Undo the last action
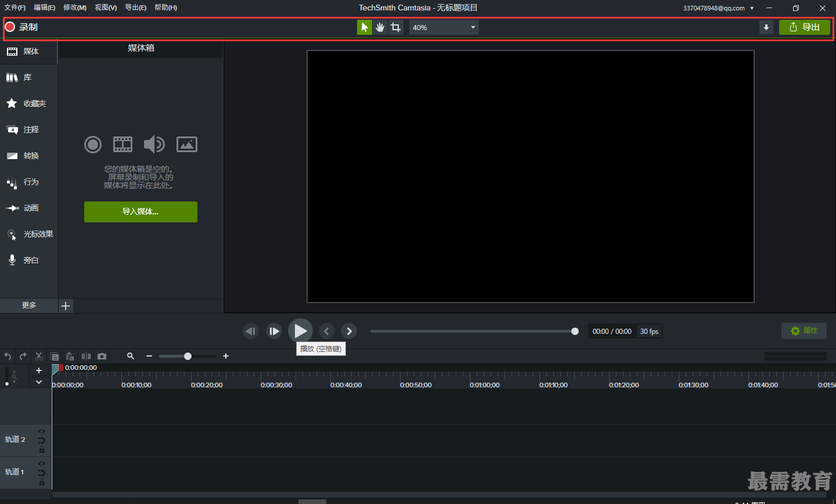The width and height of the screenshot is (836, 504). pos(8,357)
